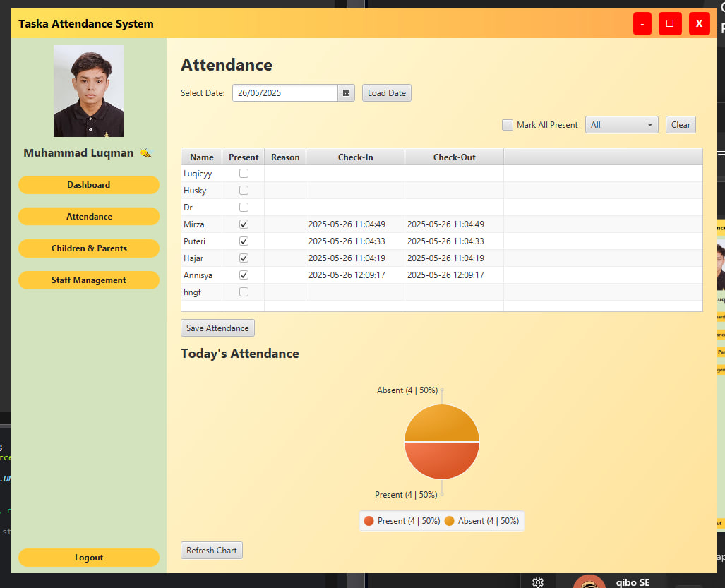Select the Hajar name cell
The image size is (725, 588).
[x=202, y=258]
